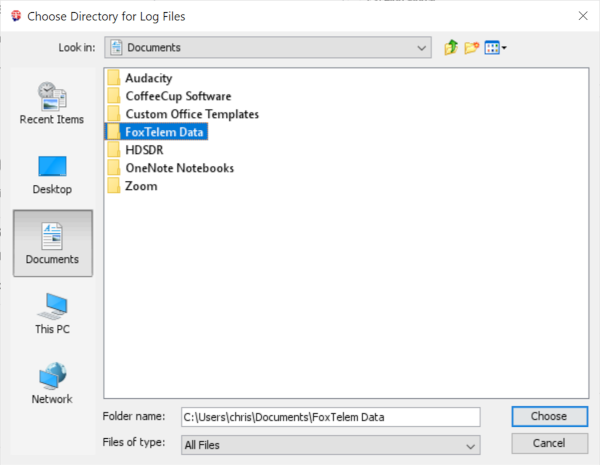The height and width of the screenshot is (465, 600).
Task: Click the Create New Folder icon
Action: (x=472, y=48)
